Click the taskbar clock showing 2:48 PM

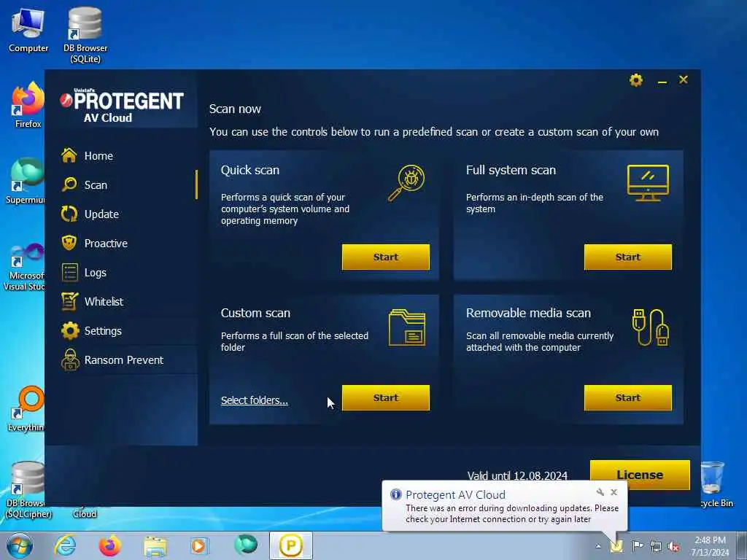710,546
